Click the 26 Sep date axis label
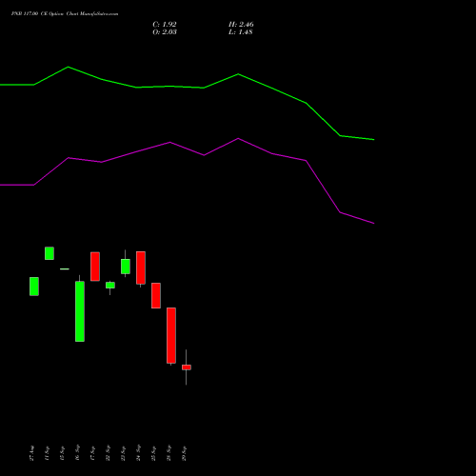Image resolution: width=476 pixels, height=476 pixels. tap(169, 453)
